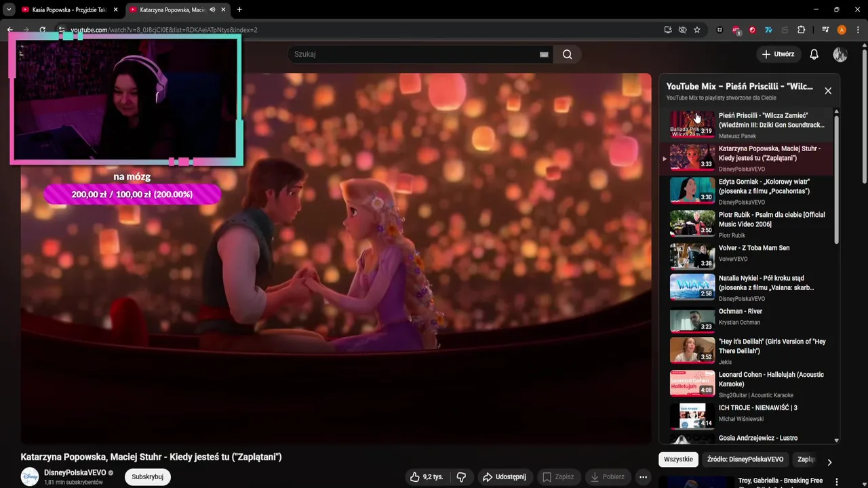Show more filter chips with right arrow
The height and width of the screenshot is (488, 868).
pyautogui.click(x=829, y=462)
